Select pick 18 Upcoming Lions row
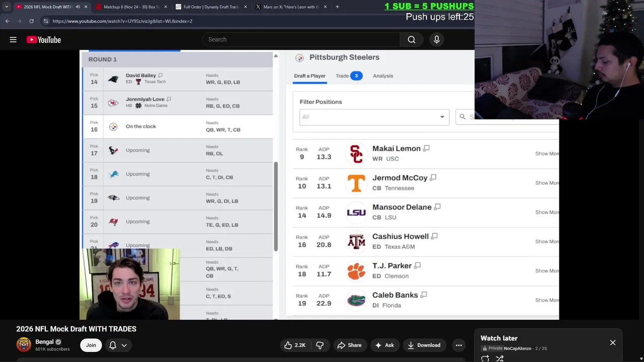Screen dimensions: 644x362 point(178,174)
